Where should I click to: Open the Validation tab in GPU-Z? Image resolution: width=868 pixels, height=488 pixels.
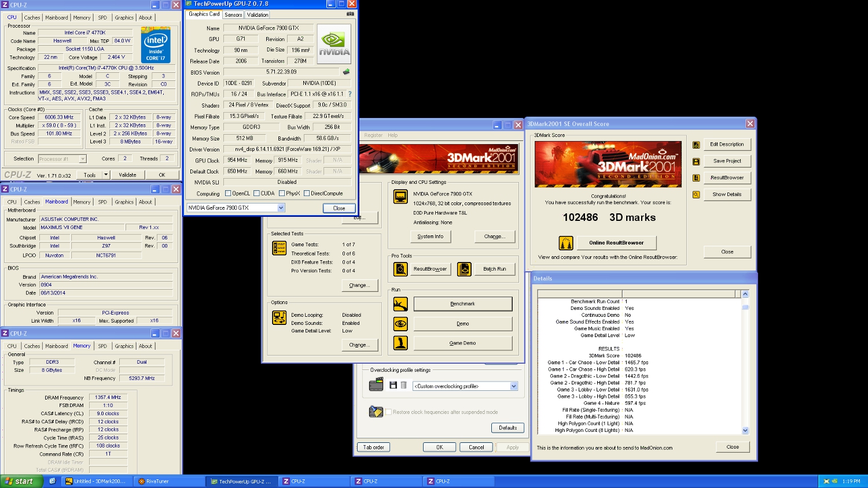pos(258,14)
